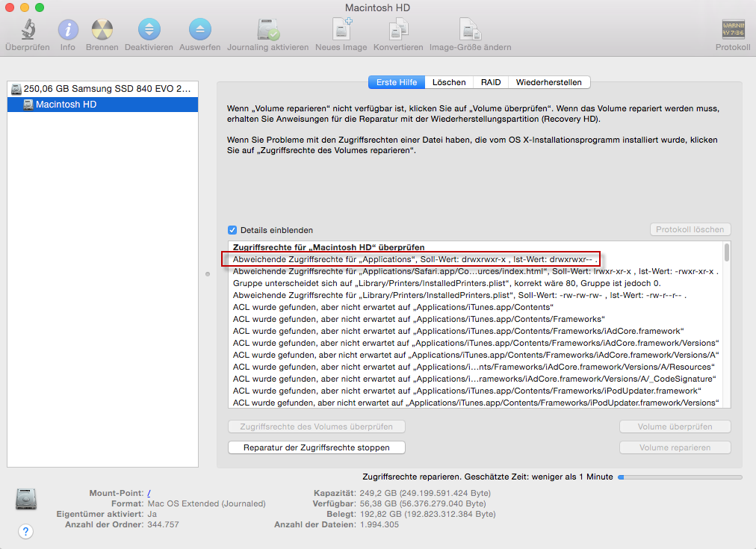This screenshot has width=756, height=549.
Task: Switch to the RAID tab
Action: click(491, 82)
